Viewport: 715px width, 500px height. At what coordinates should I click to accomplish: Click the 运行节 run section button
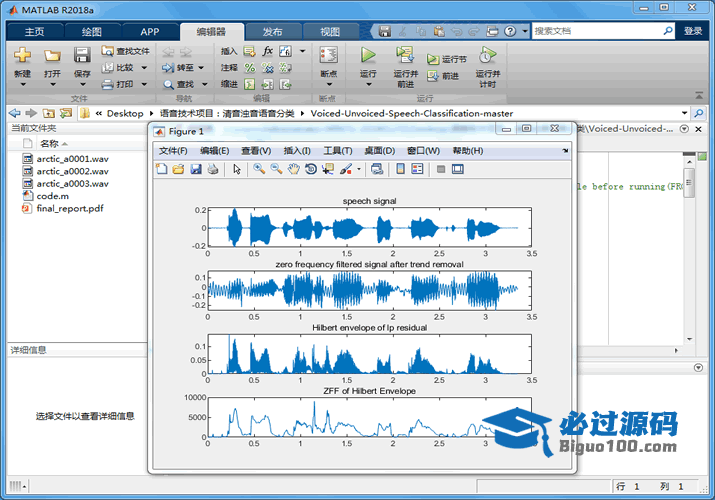click(x=446, y=59)
